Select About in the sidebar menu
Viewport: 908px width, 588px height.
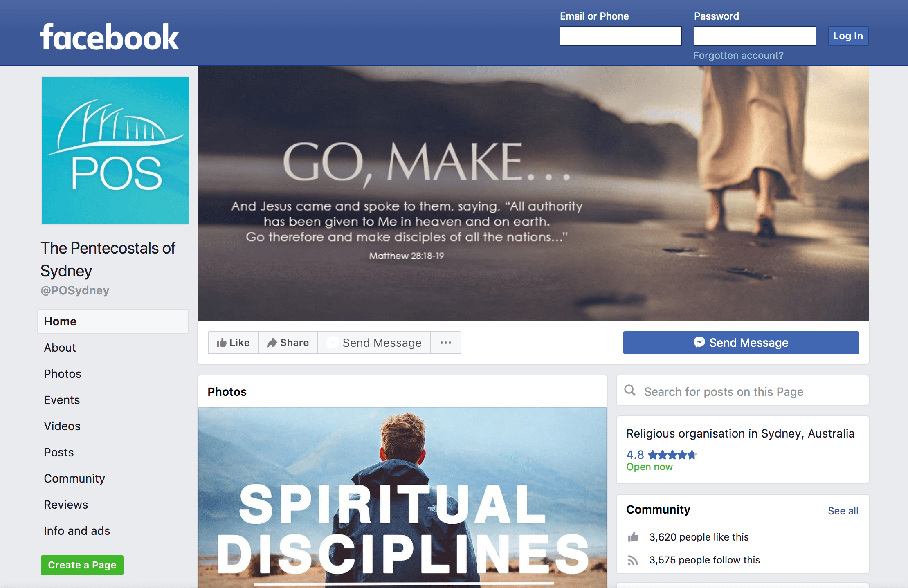[x=60, y=348]
